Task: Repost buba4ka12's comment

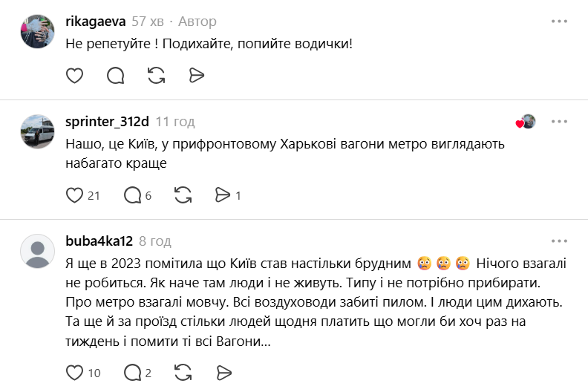Action: pos(183,372)
